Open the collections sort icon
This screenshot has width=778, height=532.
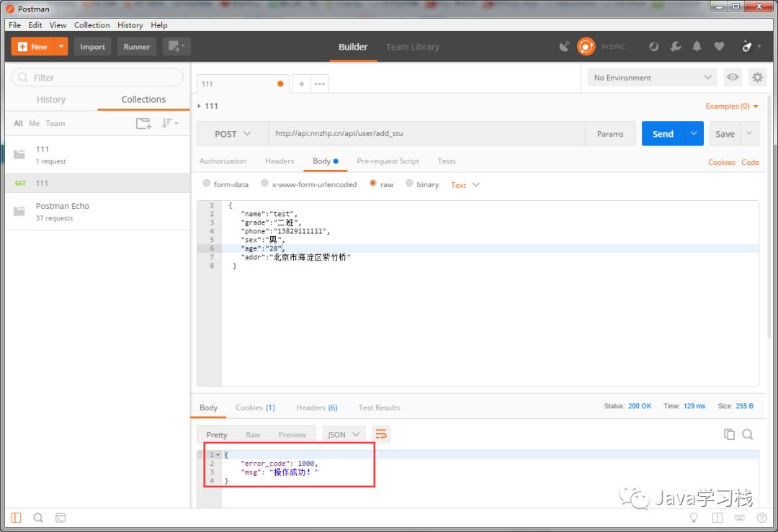coord(170,123)
